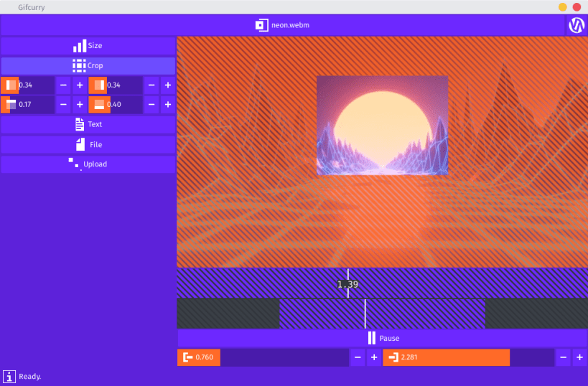This screenshot has height=386, width=588.
Task: Increase the top crop value
Action: point(80,105)
